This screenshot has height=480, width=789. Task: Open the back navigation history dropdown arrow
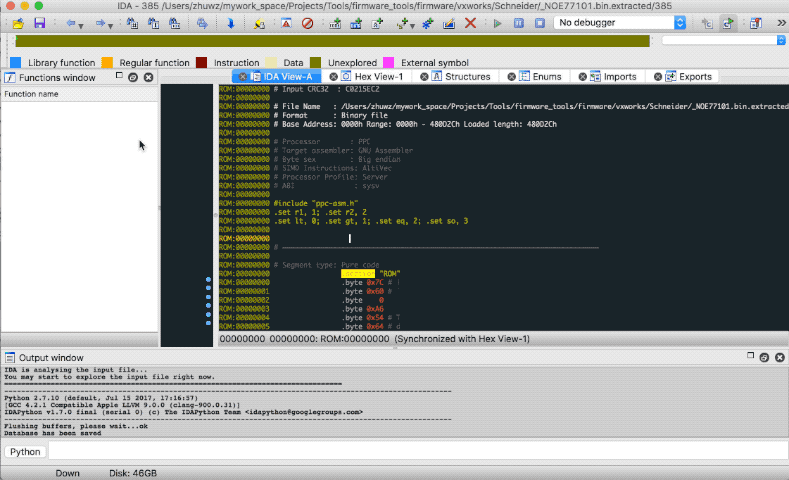(x=81, y=26)
